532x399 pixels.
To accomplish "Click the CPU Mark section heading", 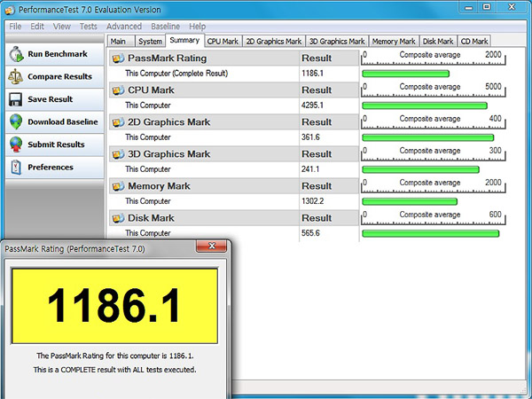I will tap(151, 90).
